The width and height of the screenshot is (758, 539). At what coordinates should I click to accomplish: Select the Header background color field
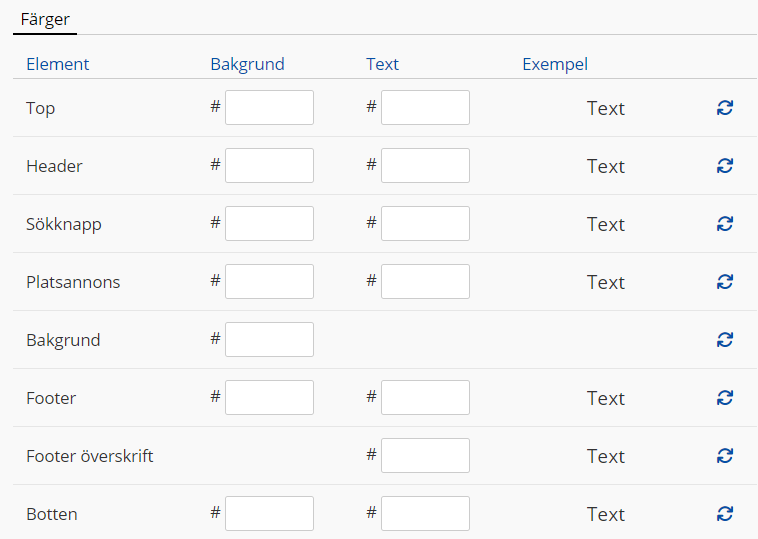click(269, 166)
